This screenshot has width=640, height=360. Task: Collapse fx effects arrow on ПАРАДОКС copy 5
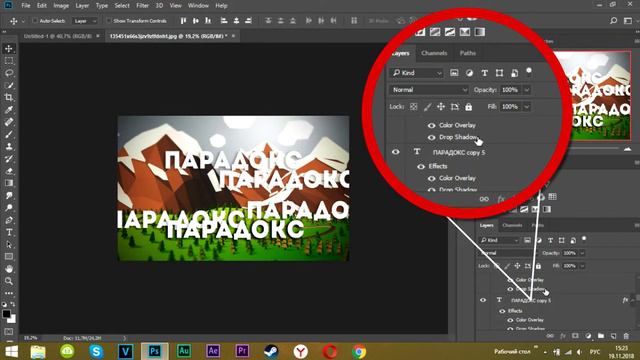[633, 300]
